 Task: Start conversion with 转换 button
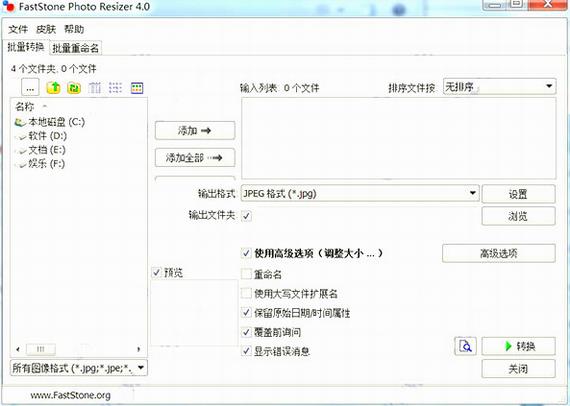(518, 346)
